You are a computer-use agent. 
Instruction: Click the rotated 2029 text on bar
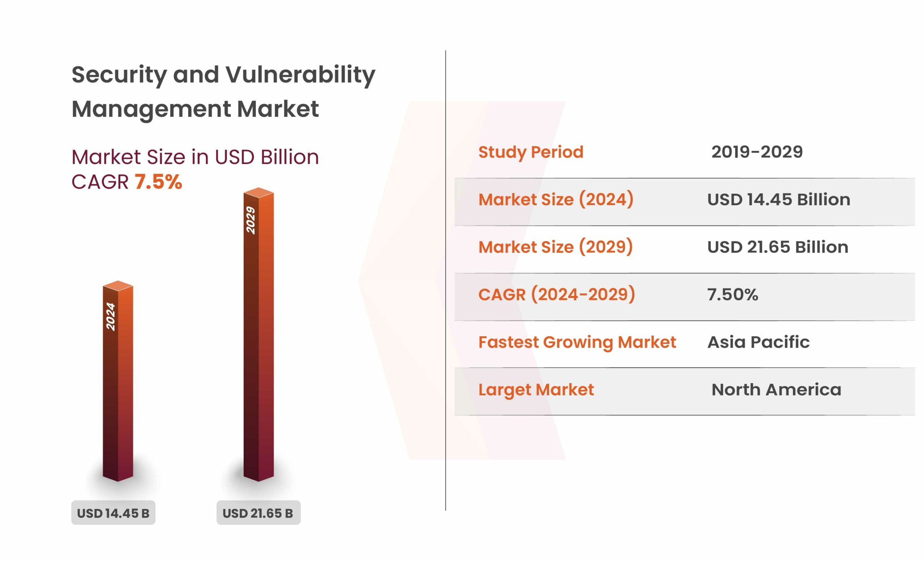(250, 220)
